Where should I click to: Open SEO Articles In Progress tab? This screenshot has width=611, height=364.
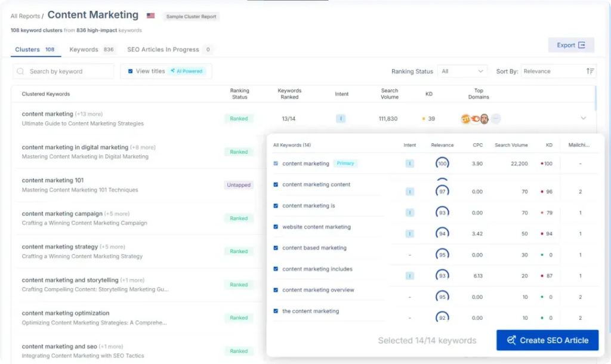[169, 50]
